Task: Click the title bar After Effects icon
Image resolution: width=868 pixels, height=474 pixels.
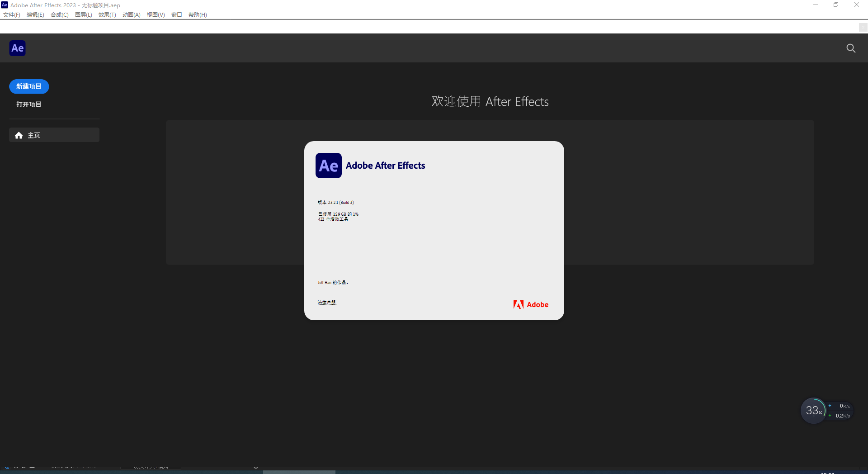Action: (5, 5)
